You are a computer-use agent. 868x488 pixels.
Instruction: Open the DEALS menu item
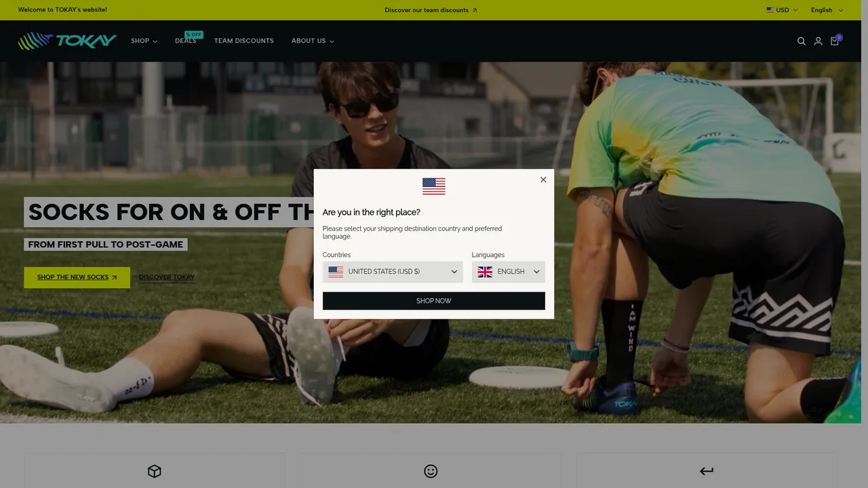click(x=186, y=41)
